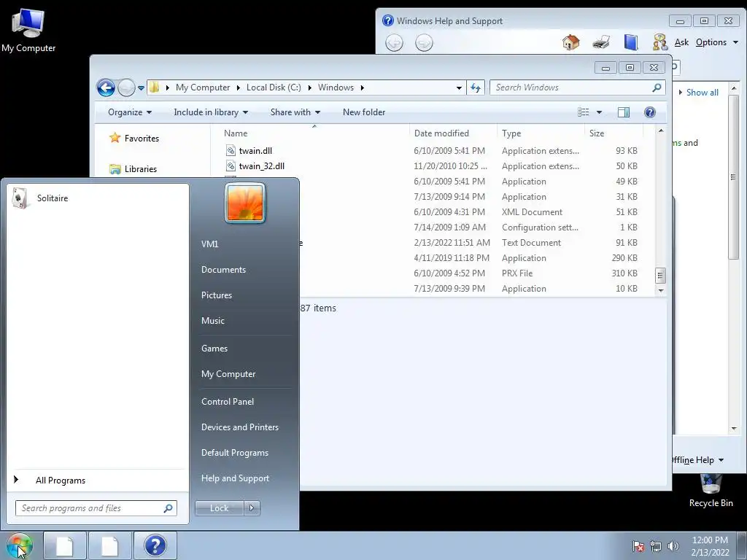Click the network tray icon
The image size is (747, 560).
(x=656, y=546)
